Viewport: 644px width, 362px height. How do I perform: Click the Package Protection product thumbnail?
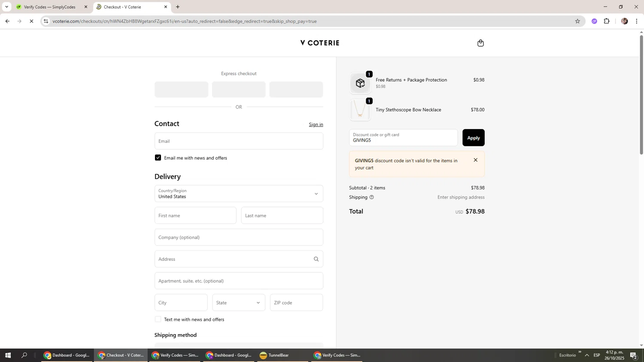tap(360, 83)
